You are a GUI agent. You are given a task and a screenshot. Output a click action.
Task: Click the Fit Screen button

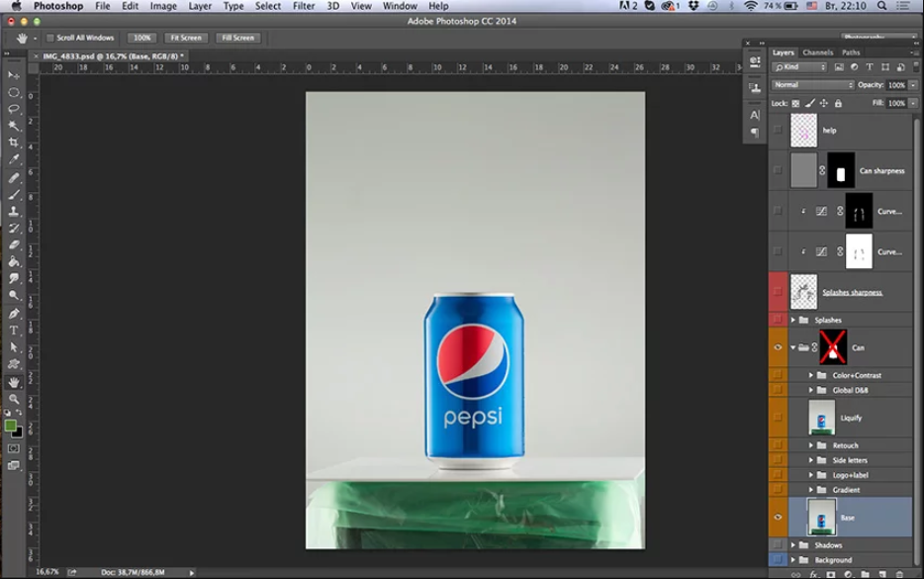click(x=186, y=38)
